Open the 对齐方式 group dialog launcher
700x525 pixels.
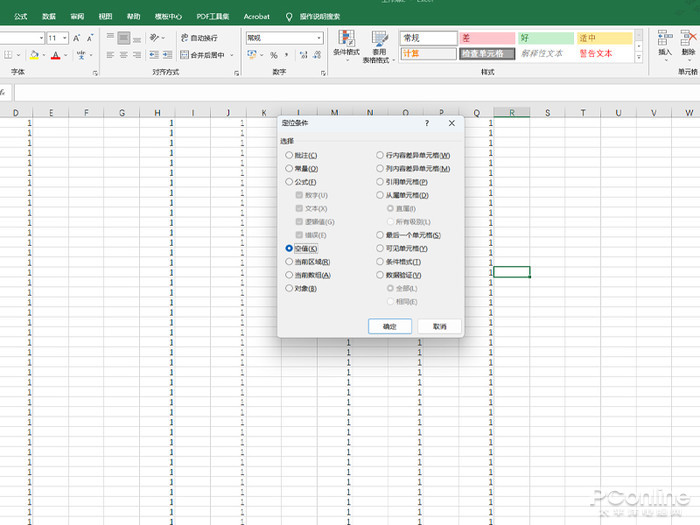[x=236, y=73]
